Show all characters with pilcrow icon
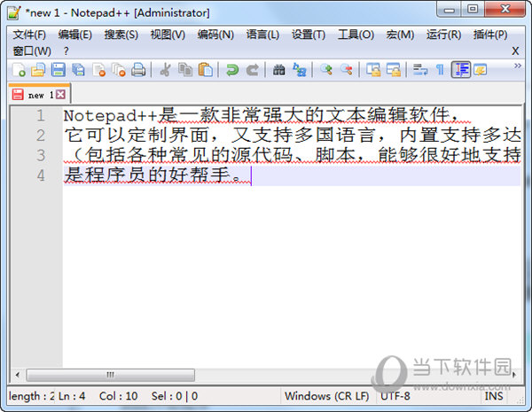 coord(440,70)
